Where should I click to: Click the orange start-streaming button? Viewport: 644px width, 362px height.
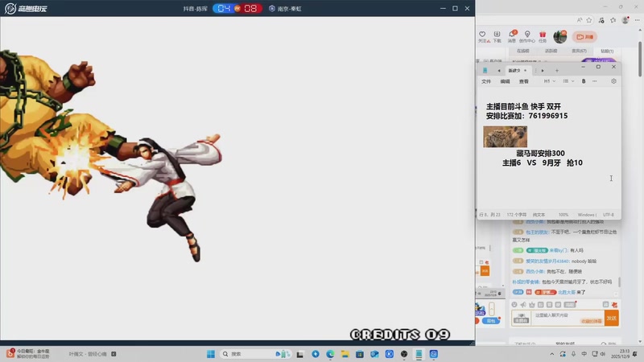tap(585, 36)
